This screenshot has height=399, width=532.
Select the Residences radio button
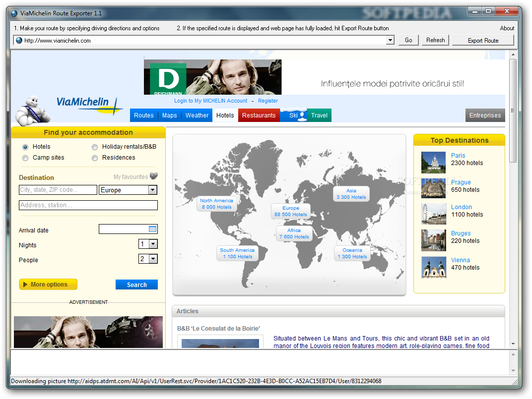(95, 158)
